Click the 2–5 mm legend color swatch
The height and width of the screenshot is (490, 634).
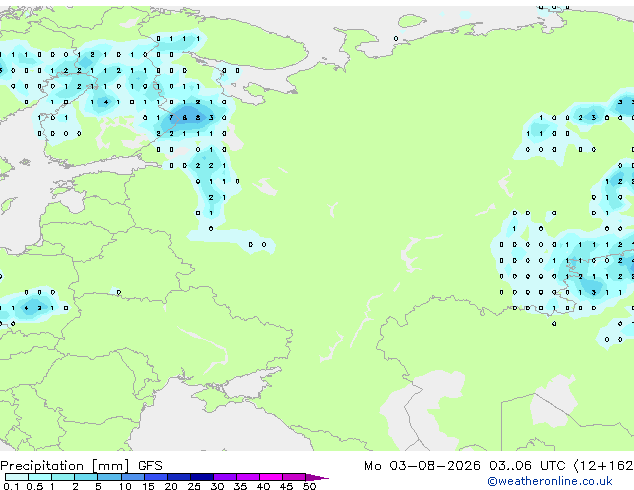[86, 477]
